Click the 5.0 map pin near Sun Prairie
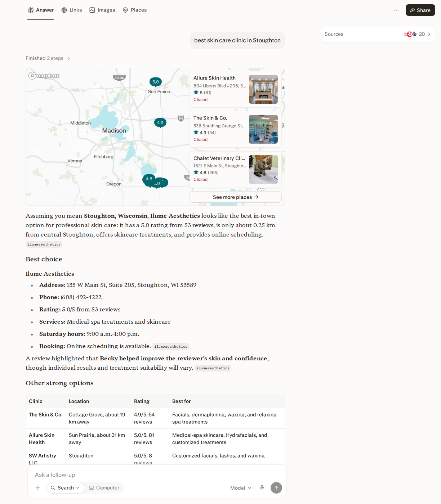 click(x=156, y=82)
